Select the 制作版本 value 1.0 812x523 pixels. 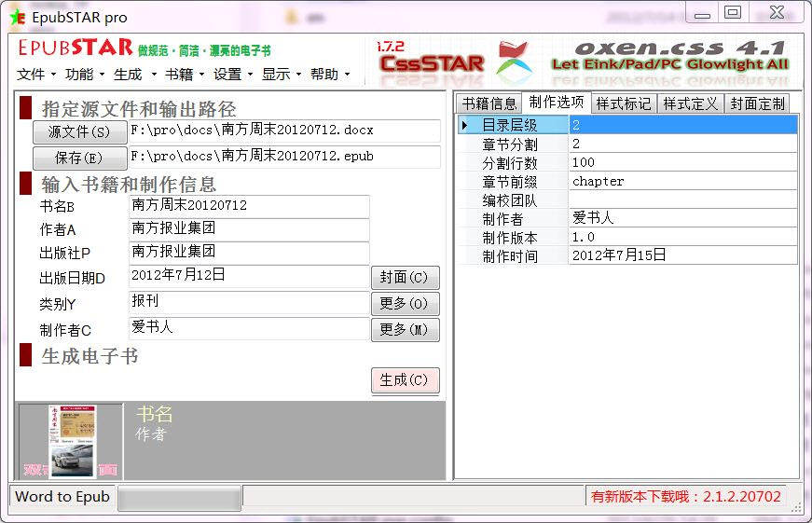point(682,237)
